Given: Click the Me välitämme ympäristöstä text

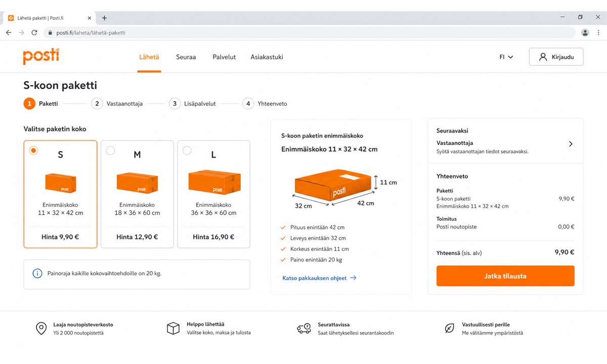Looking at the screenshot, I should pyautogui.click(x=493, y=333).
